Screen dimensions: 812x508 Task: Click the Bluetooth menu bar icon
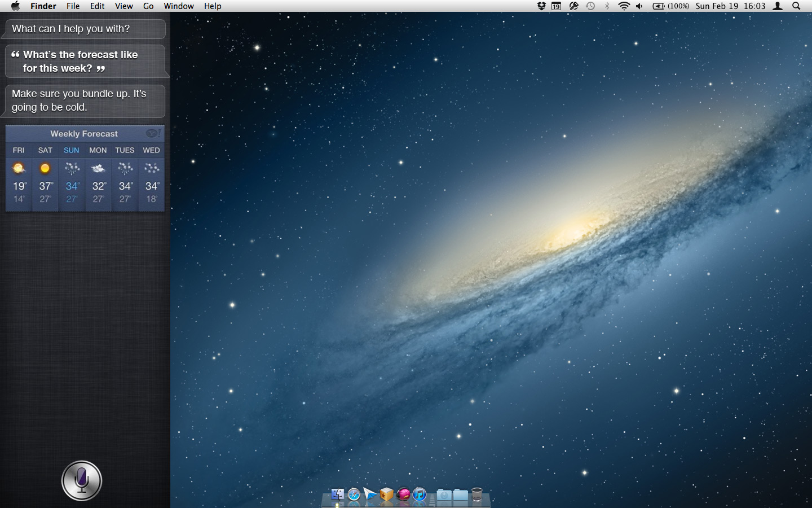tap(607, 6)
